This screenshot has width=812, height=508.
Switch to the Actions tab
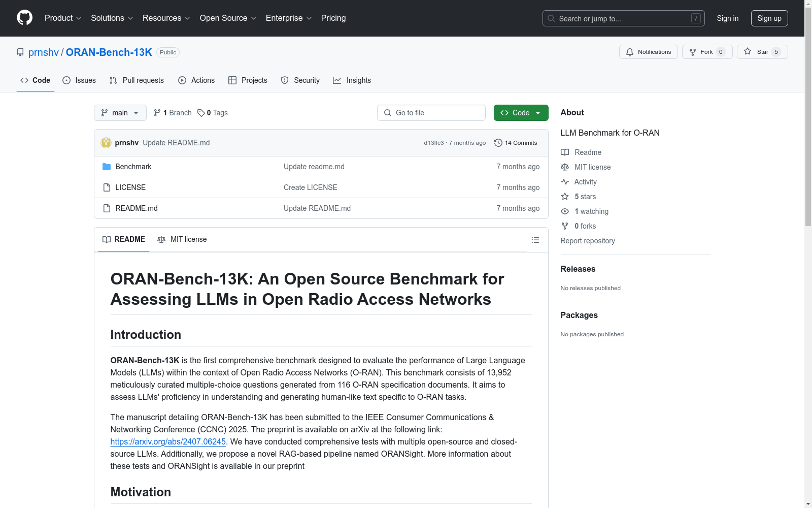tap(196, 80)
